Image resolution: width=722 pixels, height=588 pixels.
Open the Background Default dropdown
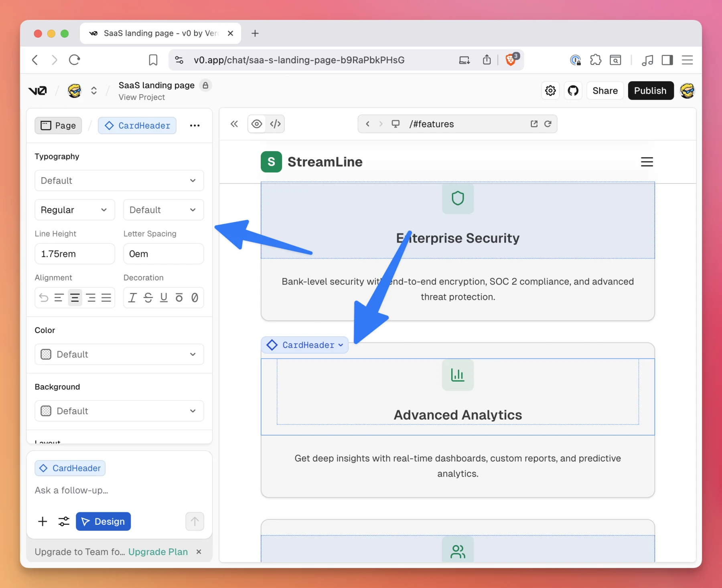[119, 411]
